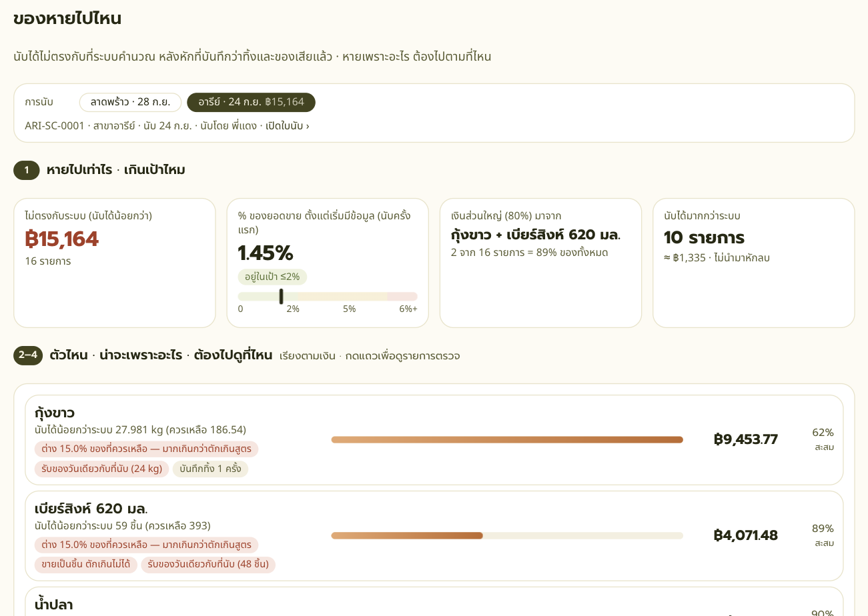Click the 'เงินส่วนใหญ่ (80%) มาจาก' card label
Image resolution: width=868 pixels, height=616 pixels.
tap(506, 215)
